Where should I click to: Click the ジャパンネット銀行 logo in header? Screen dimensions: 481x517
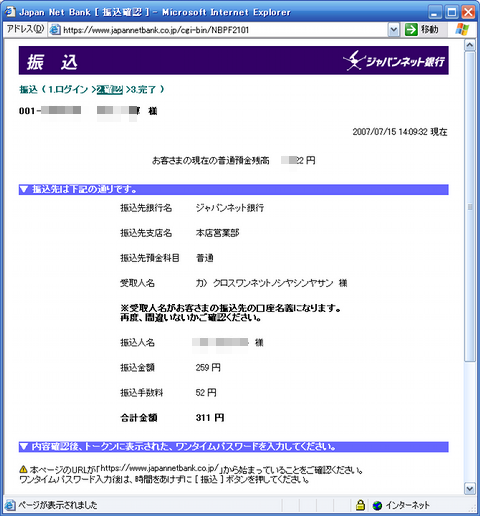pyautogui.click(x=394, y=61)
